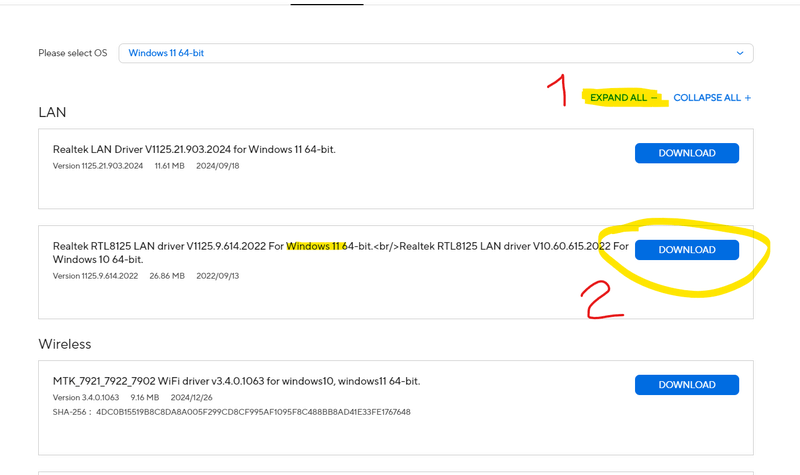Viewport: 800px width, 475px height.
Task: Select the 26.86 MB file size
Action: pos(167,276)
